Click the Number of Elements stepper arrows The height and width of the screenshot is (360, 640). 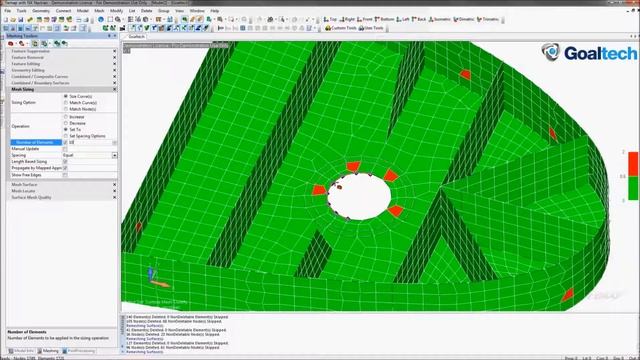(114, 142)
